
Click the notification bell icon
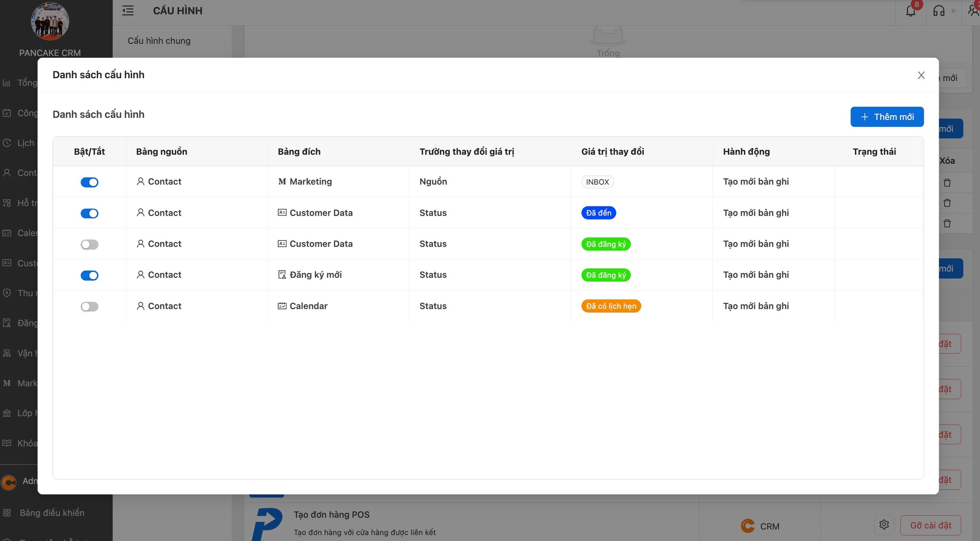911,11
